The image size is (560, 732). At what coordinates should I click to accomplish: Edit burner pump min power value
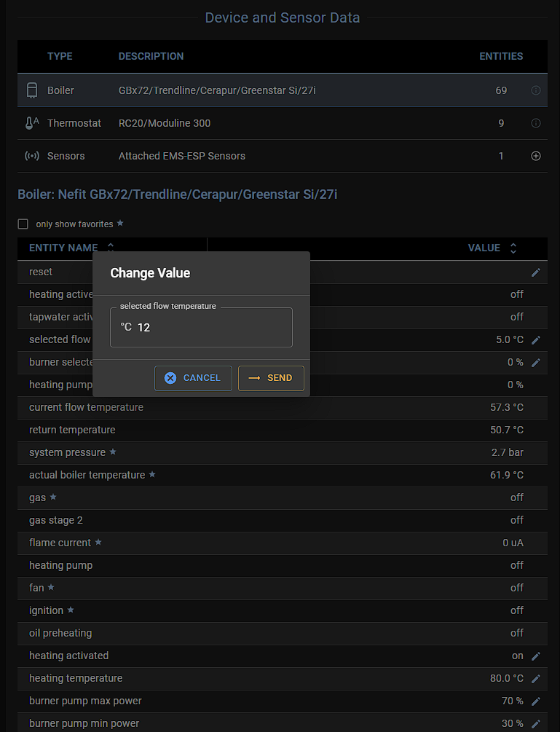pos(536,724)
